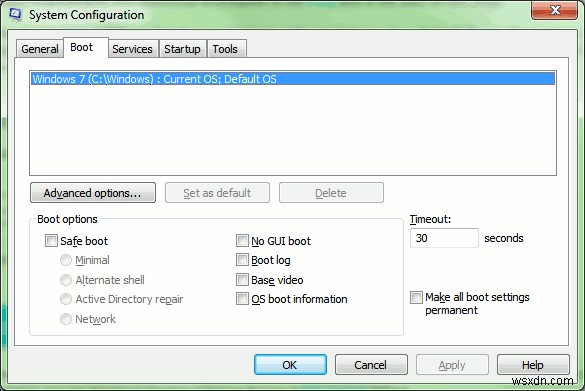Screen dimensions: 585x391
Task: Open the Services tab
Action: (132, 49)
